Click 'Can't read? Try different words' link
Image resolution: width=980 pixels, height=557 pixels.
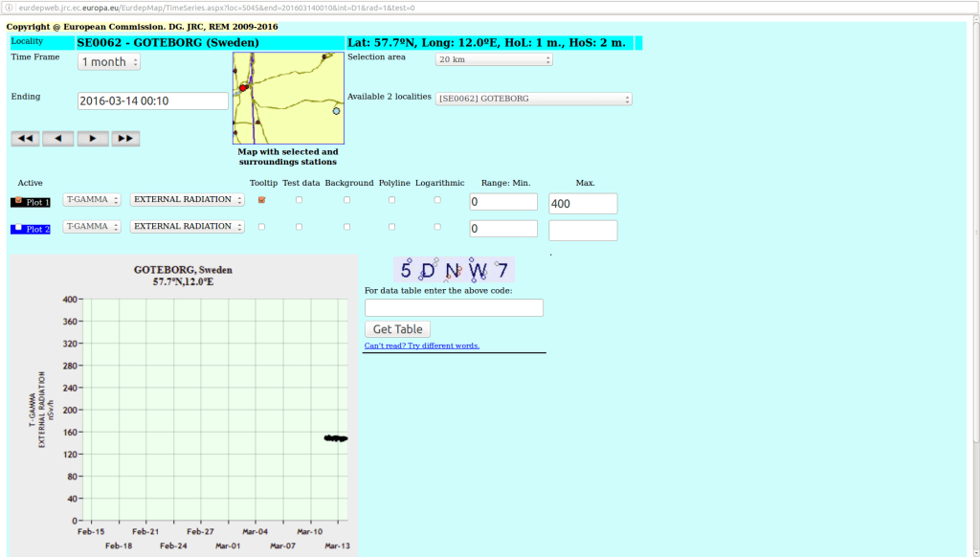[x=422, y=345]
